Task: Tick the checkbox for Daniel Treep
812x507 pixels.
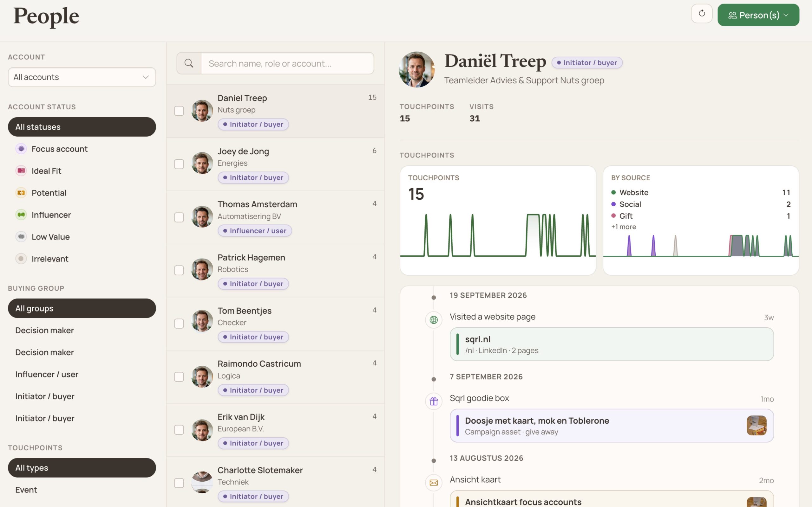Action: (179, 111)
